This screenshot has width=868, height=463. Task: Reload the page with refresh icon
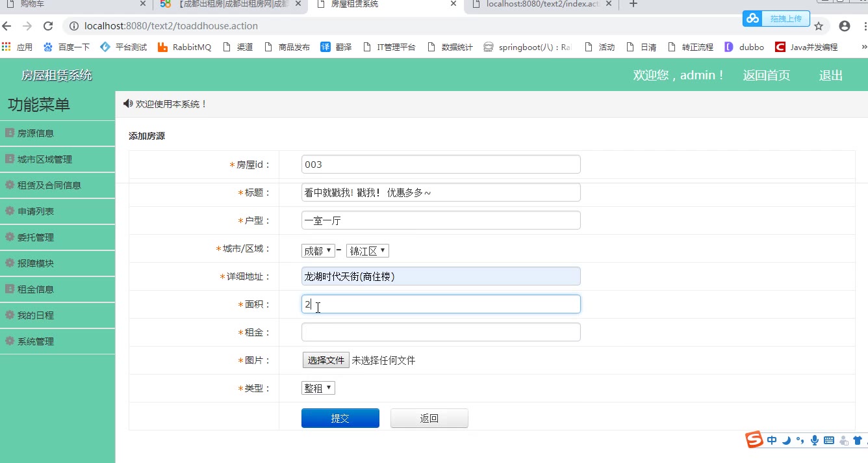(48, 26)
